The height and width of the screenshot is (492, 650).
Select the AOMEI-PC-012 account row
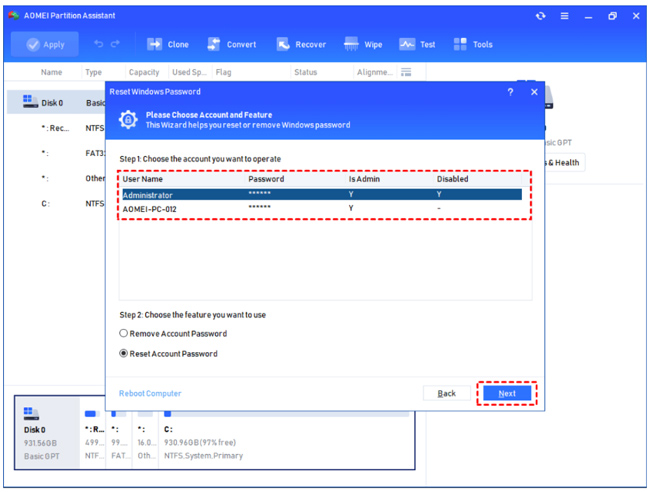pos(320,208)
